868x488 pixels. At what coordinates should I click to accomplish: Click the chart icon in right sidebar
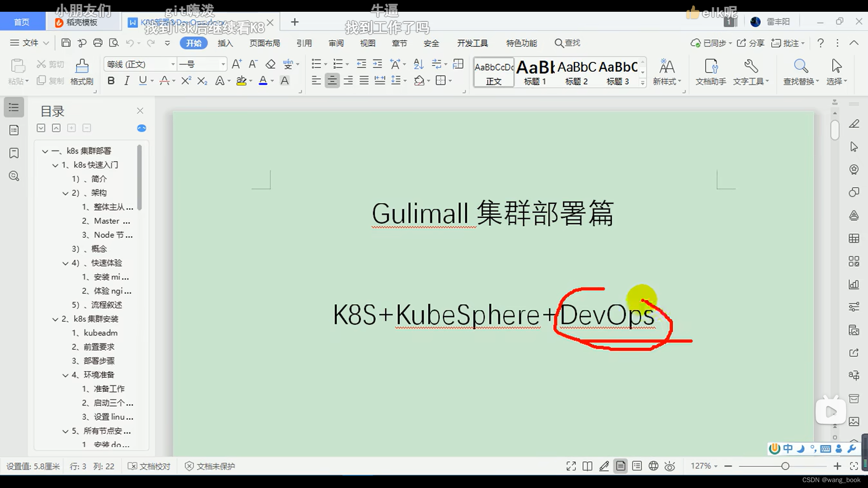(854, 284)
